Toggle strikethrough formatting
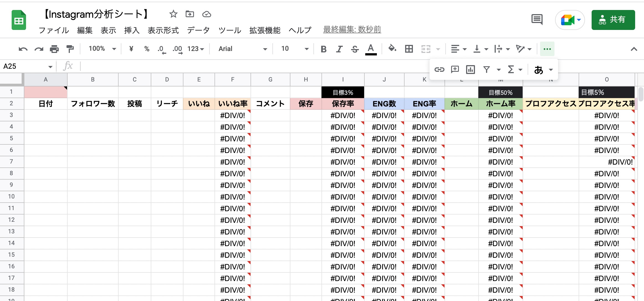Image resolution: width=644 pixels, height=301 pixels. [x=355, y=49]
